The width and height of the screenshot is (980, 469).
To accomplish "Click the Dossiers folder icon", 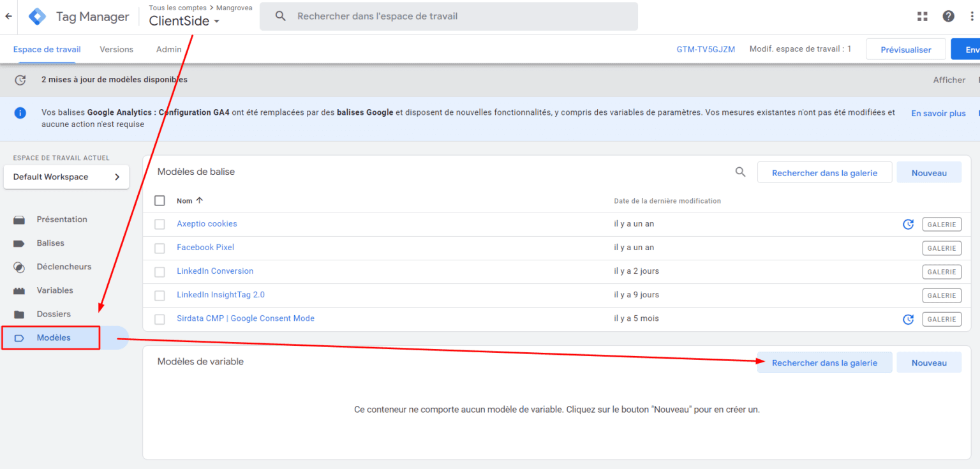I will (x=19, y=315).
